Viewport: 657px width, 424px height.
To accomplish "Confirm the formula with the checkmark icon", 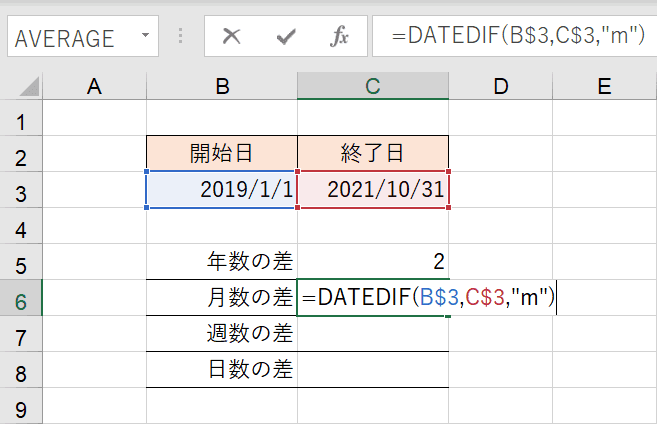I will pos(286,36).
